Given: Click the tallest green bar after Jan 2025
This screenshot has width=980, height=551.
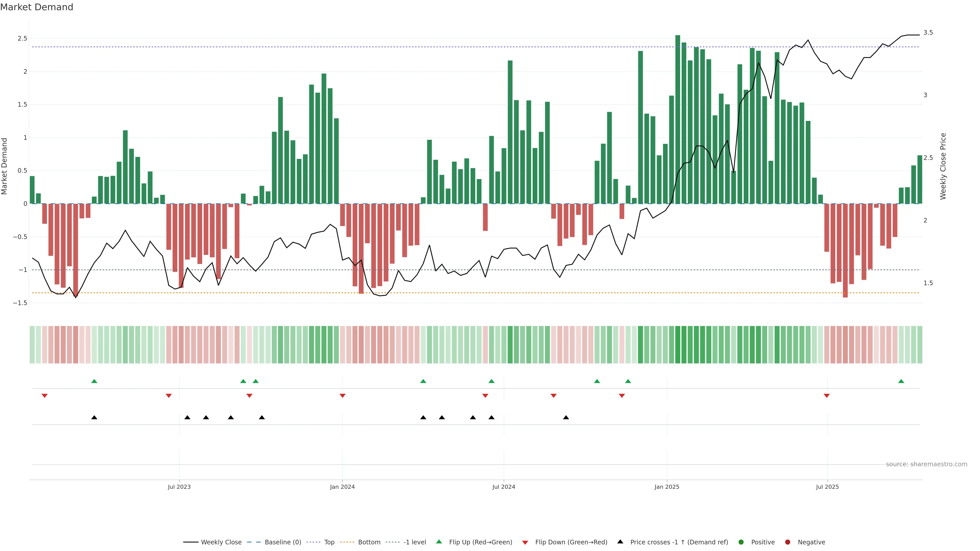Looking at the screenshot, I should [x=678, y=114].
